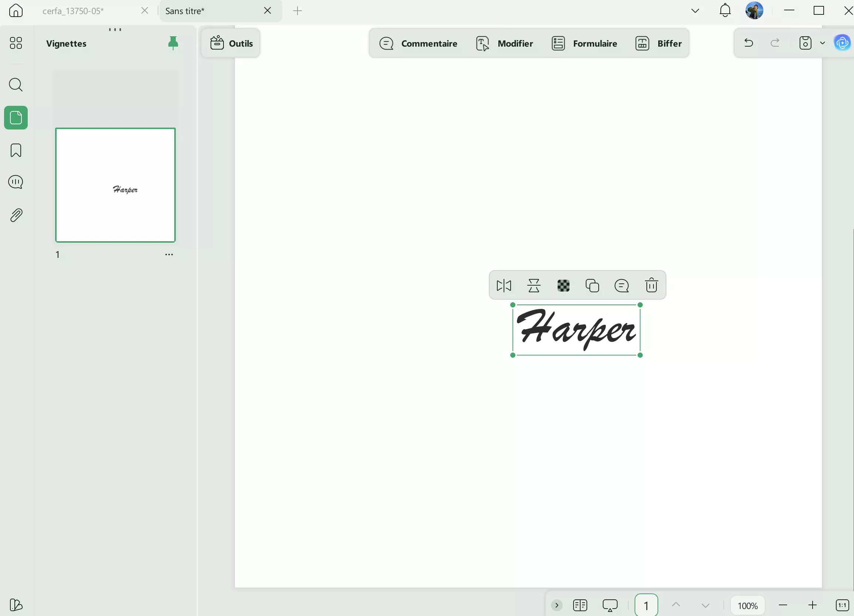Expand the bottom-left status bar arrow
Screen dimensions: 854x616
557,605
